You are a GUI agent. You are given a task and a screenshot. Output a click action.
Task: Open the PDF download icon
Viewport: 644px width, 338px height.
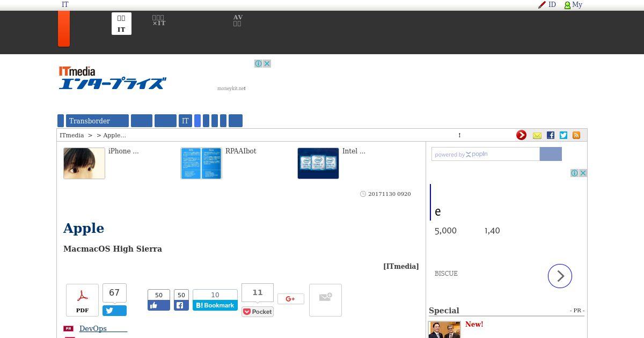pyautogui.click(x=82, y=300)
